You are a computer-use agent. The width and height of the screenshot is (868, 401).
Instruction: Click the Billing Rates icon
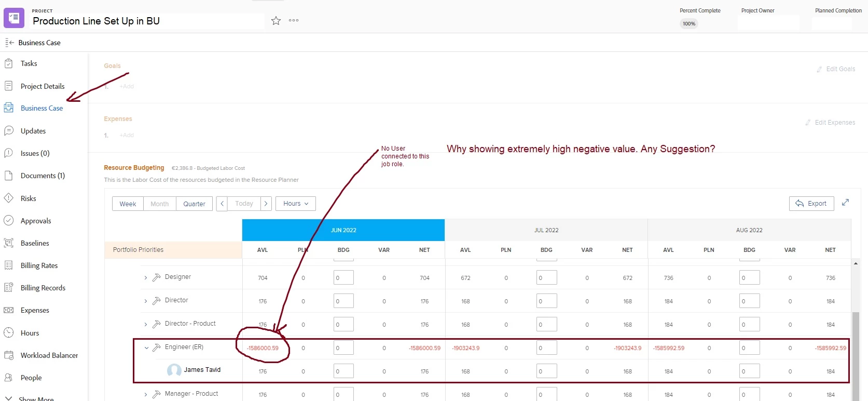click(8, 265)
